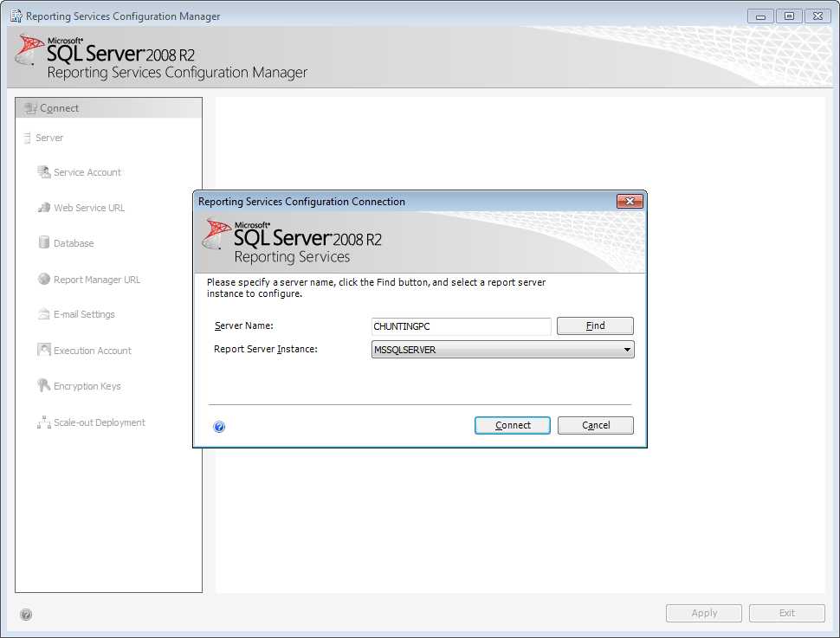Viewport: 840px width, 638px height.
Task: Open main window help icon at bottom left
Action: point(26,615)
